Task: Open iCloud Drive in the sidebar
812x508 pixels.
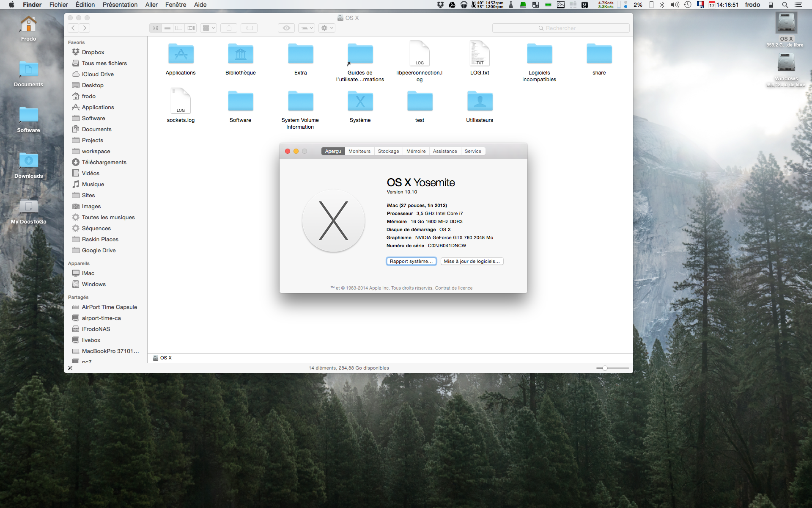Action: coord(98,74)
